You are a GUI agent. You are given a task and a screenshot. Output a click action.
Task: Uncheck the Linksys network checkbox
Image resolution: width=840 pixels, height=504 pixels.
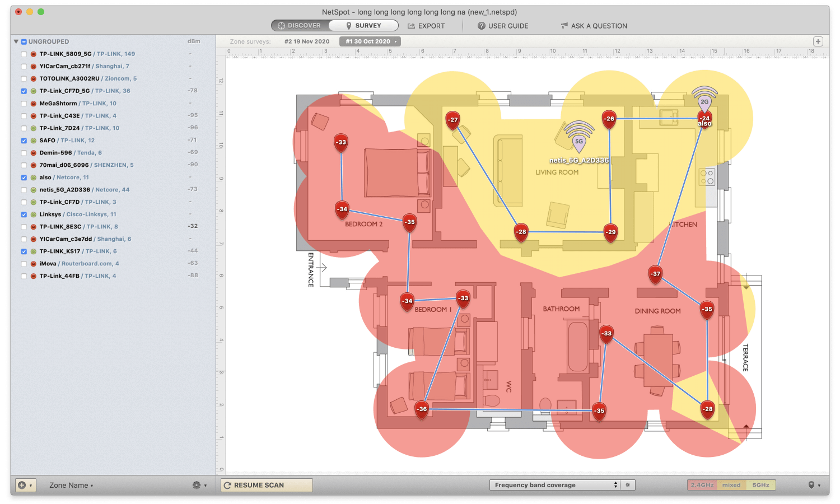point(24,214)
